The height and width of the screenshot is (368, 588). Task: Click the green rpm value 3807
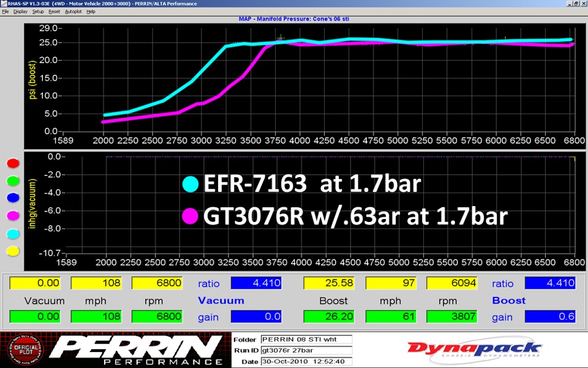(x=452, y=316)
